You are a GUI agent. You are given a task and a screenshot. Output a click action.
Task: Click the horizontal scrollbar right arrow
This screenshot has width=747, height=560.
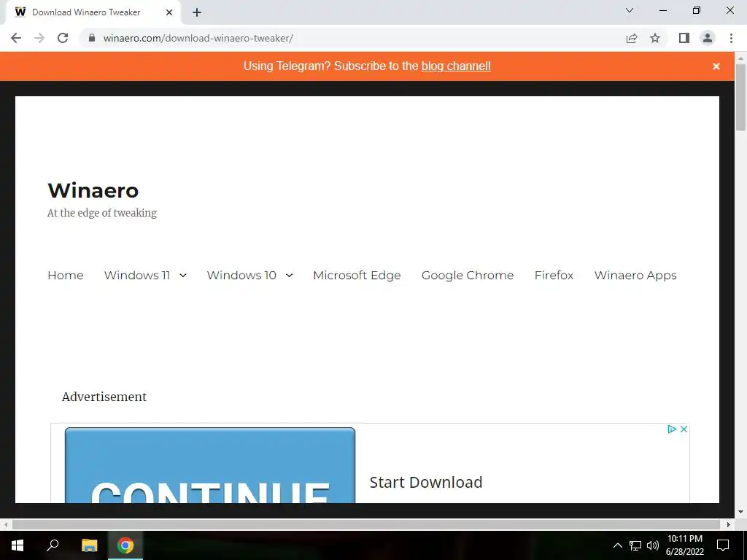point(729,524)
